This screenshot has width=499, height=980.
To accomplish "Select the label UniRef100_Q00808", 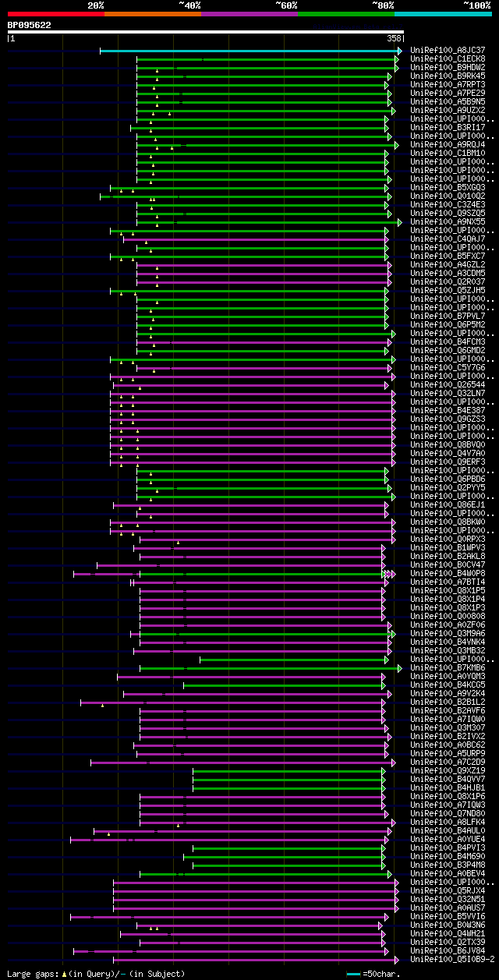I will click(x=448, y=616).
